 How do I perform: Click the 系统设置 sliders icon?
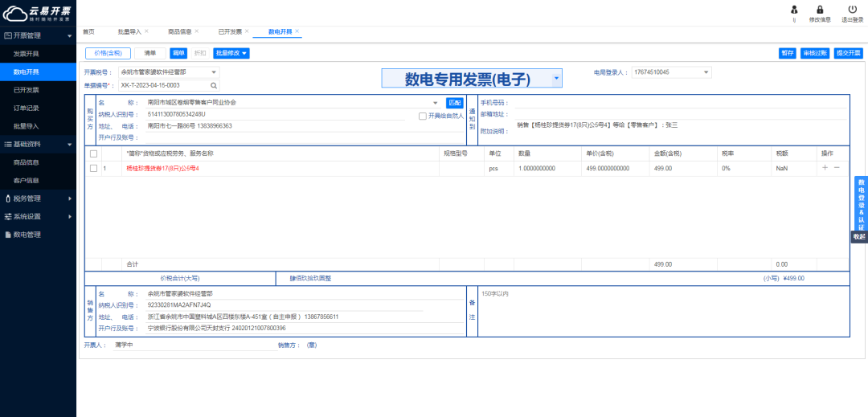point(8,216)
